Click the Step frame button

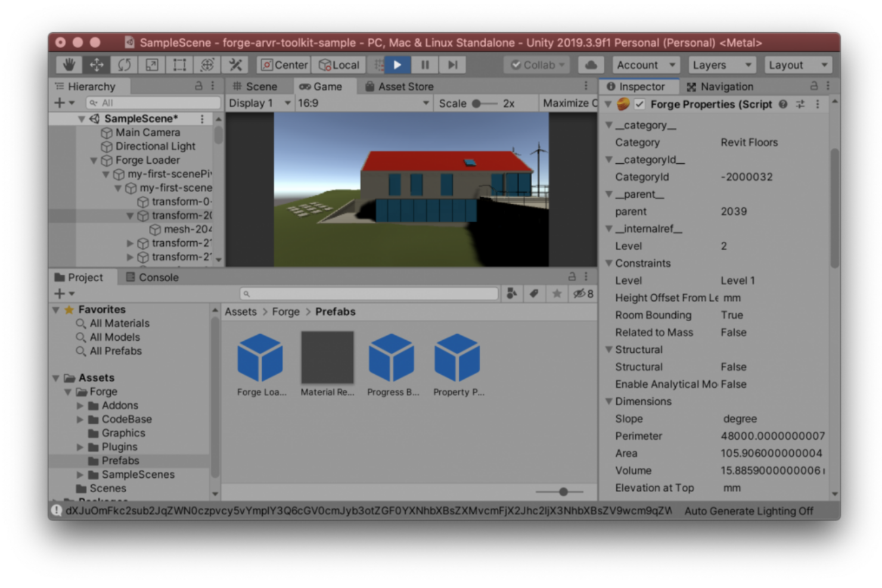point(452,64)
